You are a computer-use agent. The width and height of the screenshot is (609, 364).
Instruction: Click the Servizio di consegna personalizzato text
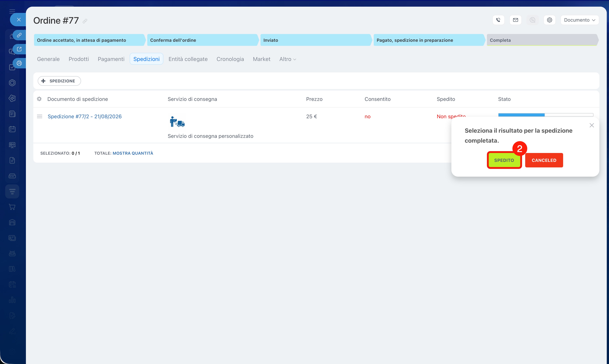[211, 136]
